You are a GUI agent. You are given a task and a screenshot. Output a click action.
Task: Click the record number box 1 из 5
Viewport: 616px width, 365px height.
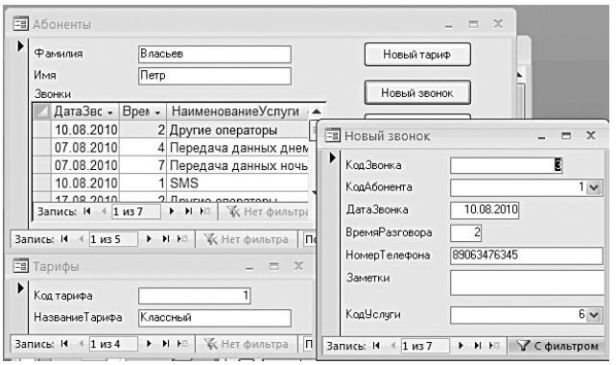[x=113, y=239]
